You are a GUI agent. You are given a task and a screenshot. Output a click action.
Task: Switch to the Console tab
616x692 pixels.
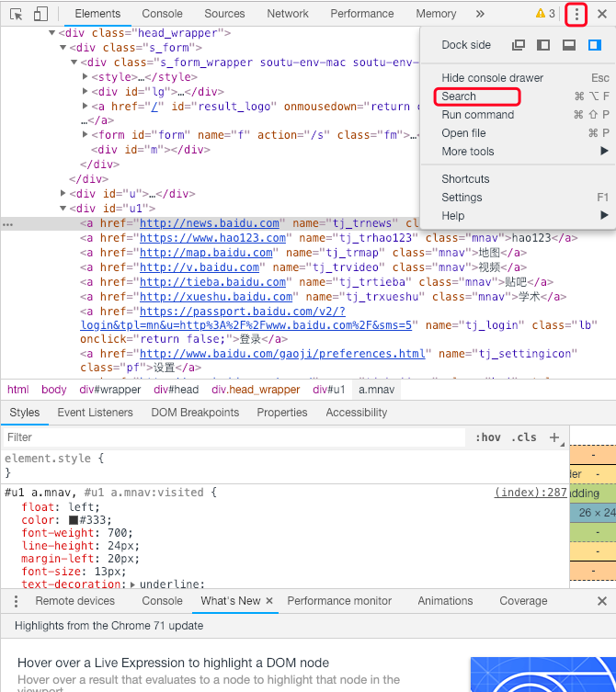pyautogui.click(x=162, y=14)
